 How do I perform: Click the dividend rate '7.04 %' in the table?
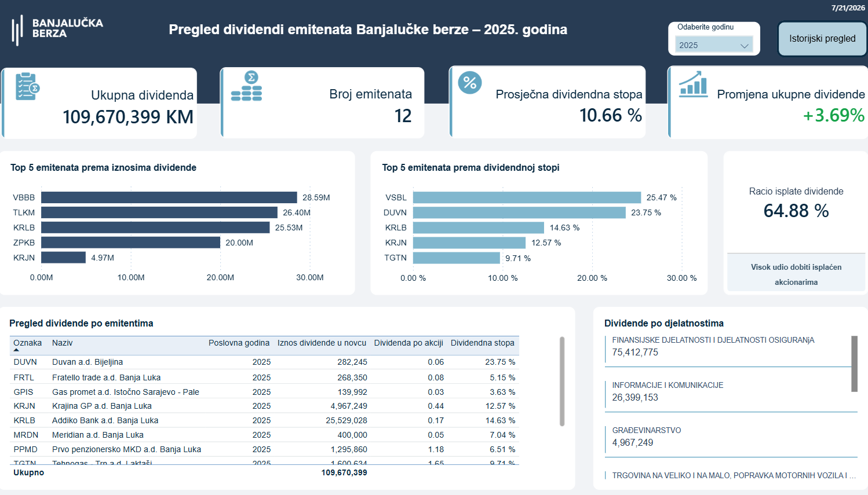point(502,435)
